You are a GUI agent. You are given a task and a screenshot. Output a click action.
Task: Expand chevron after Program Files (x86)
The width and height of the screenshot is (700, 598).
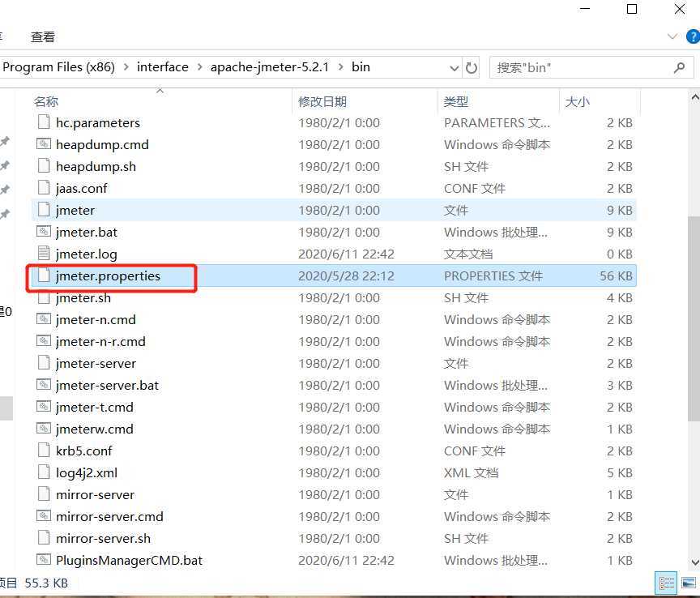tap(126, 67)
